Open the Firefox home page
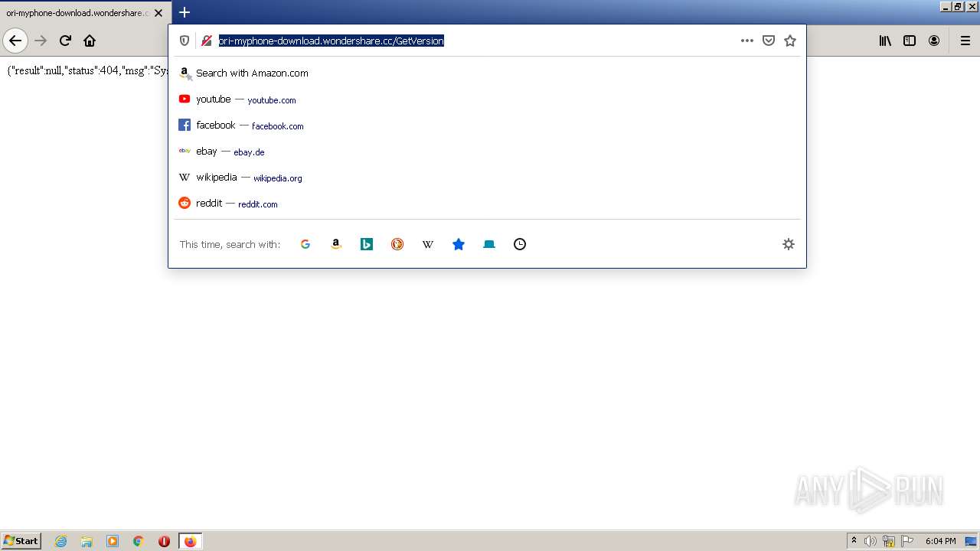This screenshot has width=980, height=551. point(90,41)
